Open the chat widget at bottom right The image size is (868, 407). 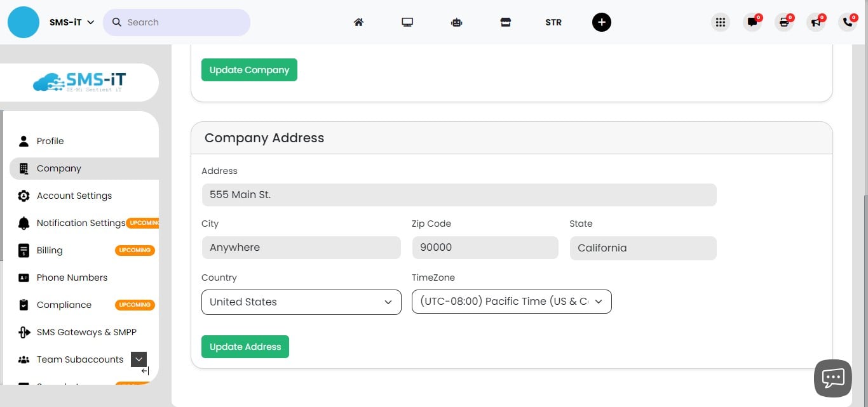832,378
